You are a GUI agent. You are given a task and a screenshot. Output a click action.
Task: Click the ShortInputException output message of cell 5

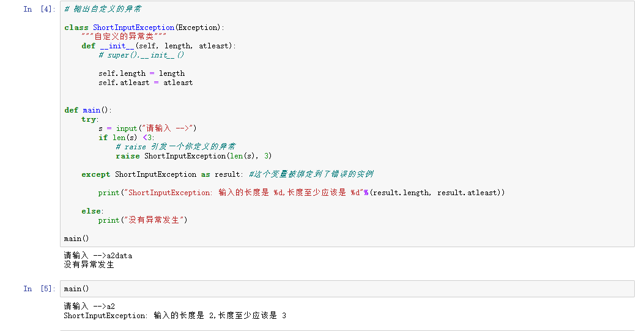[x=174, y=316]
